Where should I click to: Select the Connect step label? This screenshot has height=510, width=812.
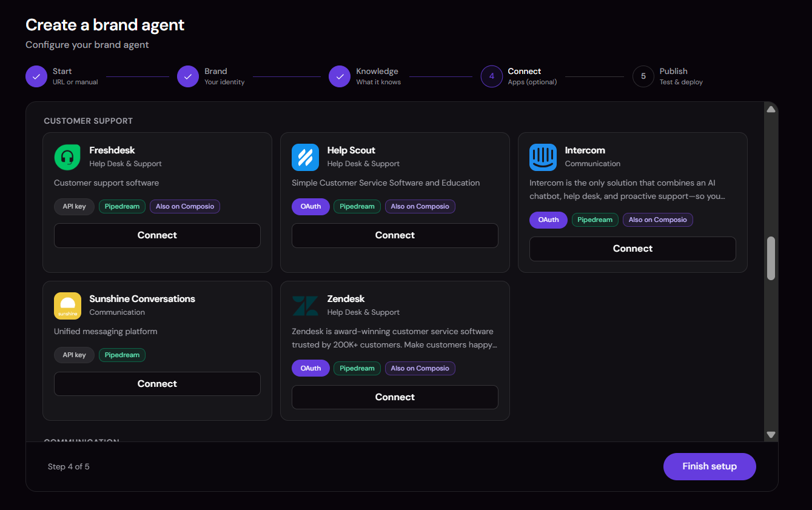pyautogui.click(x=525, y=71)
